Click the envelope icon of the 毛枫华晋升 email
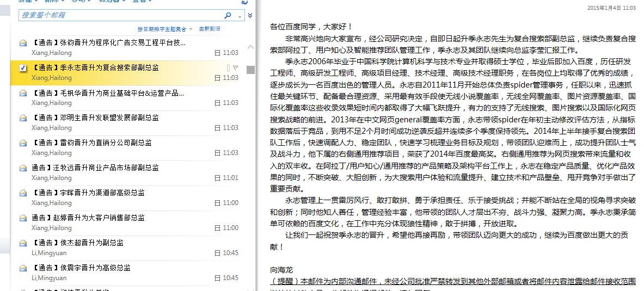 pos(23,93)
